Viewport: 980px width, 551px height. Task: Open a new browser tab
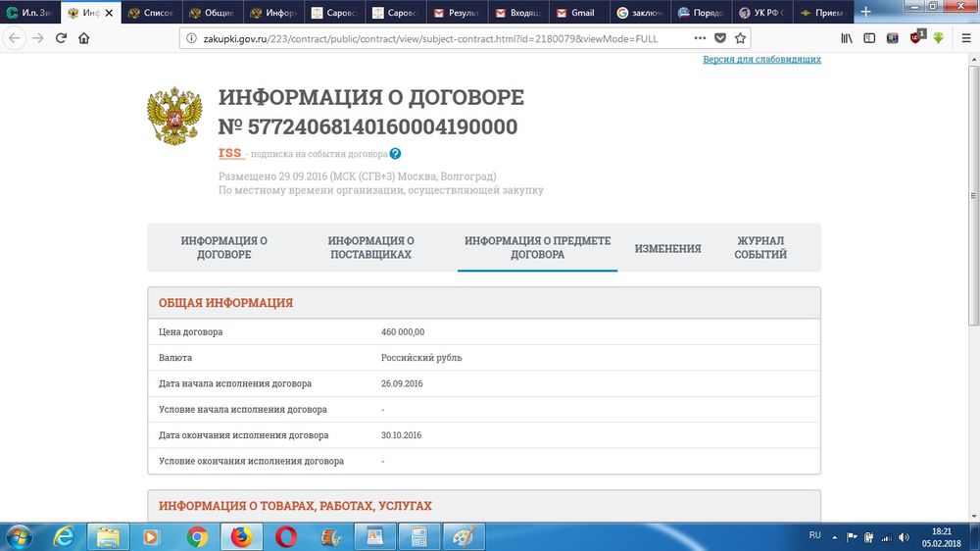click(865, 13)
